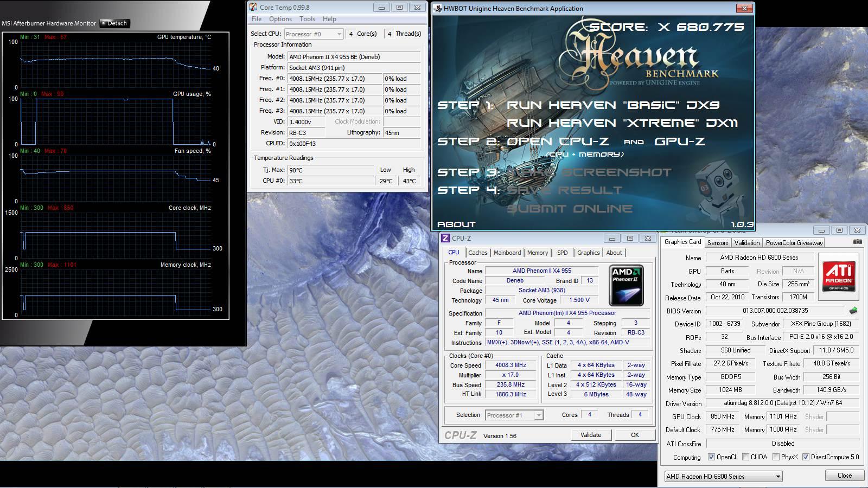868x488 pixels.
Task: Switch to the Mainboard tab in CPU-Z
Action: [507, 253]
